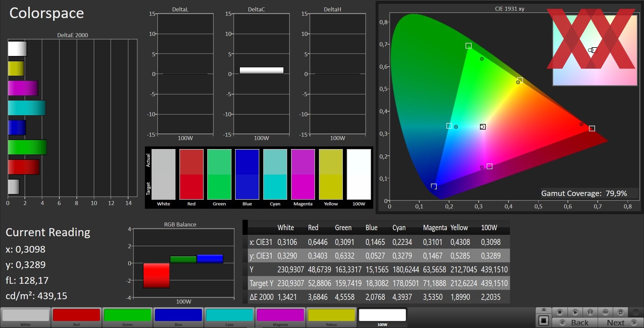
Task: Click the Yellow ΔE 2000 value 1,8990
Action: point(460,297)
